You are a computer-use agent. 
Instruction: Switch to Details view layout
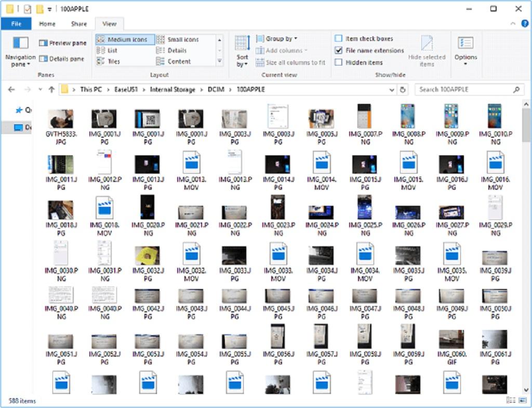point(177,50)
